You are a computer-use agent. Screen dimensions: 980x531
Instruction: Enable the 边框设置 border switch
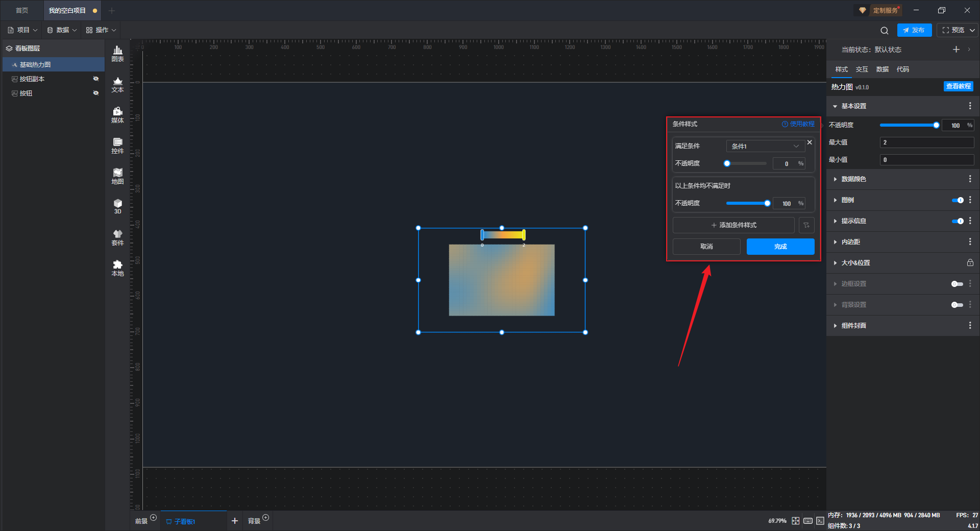tap(957, 284)
